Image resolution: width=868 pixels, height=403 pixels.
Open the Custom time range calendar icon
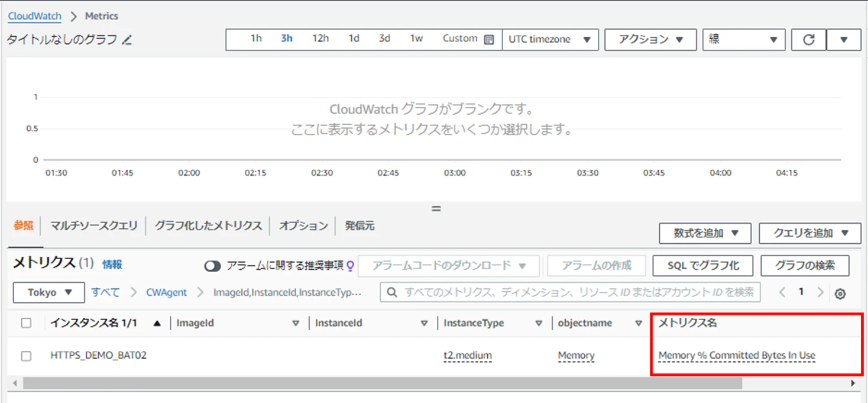coord(489,40)
